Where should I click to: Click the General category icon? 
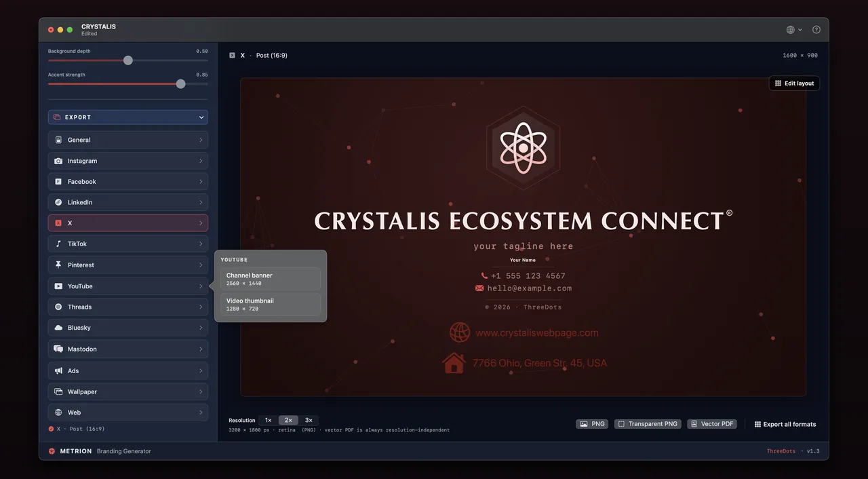[x=58, y=140]
